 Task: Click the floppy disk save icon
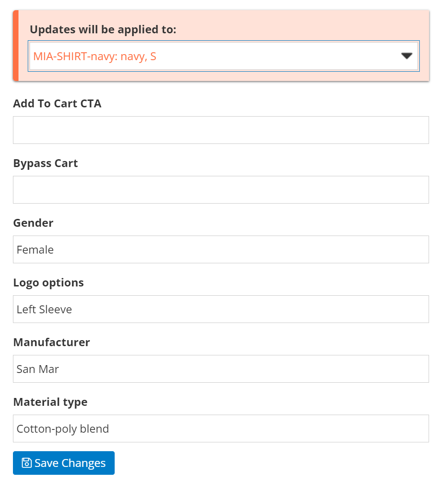27,463
